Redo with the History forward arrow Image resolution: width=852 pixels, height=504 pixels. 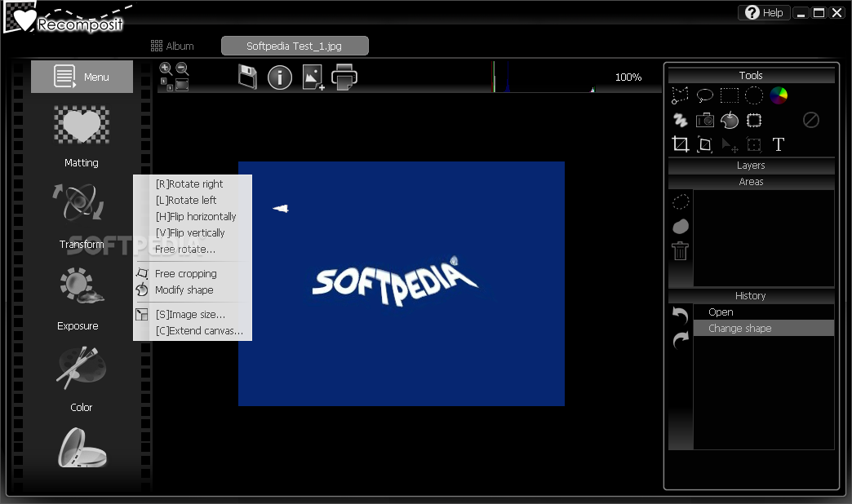click(681, 340)
